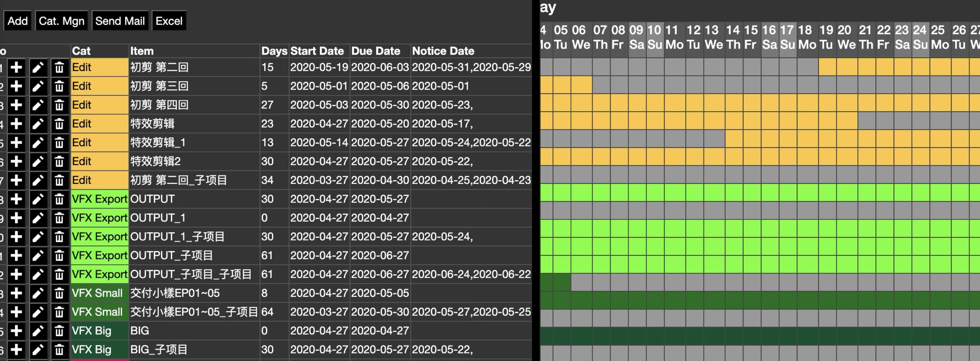The height and width of the screenshot is (361, 980).
Task: Open Cat. Mgn category manager
Action: click(x=62, y=21)
